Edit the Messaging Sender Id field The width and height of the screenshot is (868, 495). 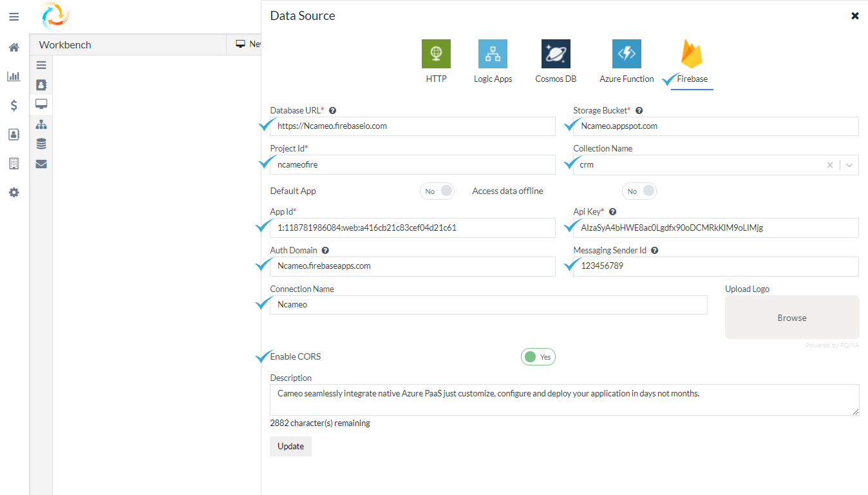716,266
